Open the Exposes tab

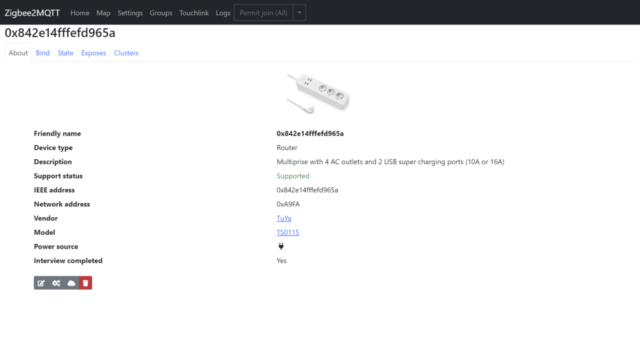tap(93, 53)
